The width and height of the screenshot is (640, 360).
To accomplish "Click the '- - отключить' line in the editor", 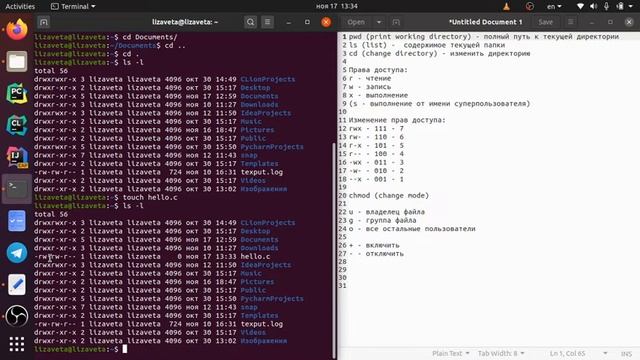I will tap(376, 253).
